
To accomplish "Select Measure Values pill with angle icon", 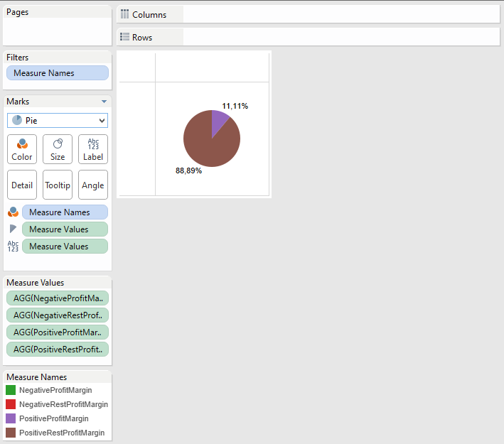I will tap(65, 229).
